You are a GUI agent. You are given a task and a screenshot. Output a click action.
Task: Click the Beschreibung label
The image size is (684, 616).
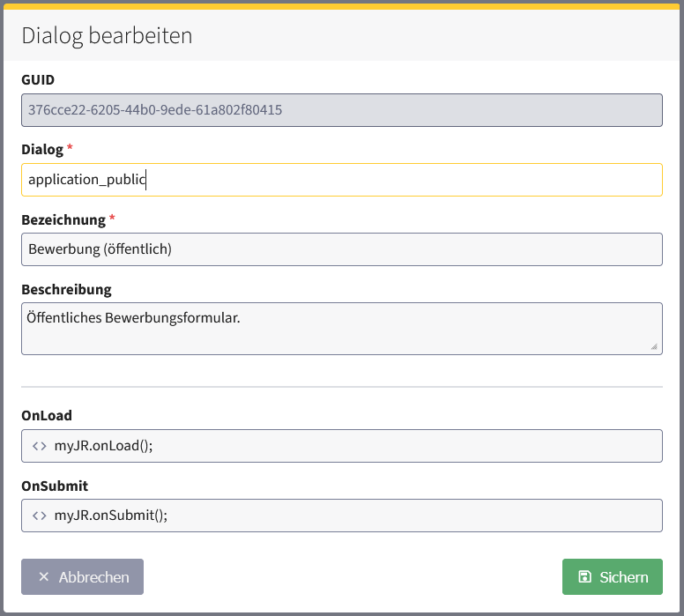click(x=66, y=290)
